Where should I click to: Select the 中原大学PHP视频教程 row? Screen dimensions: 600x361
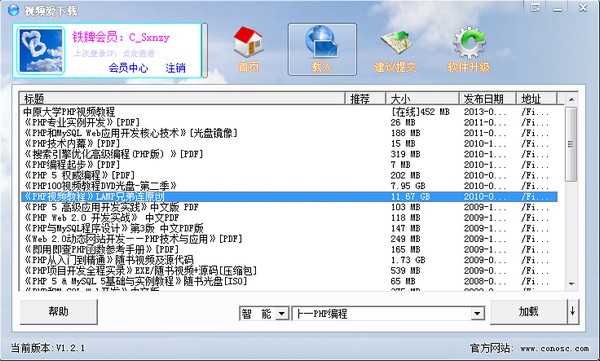(289, 112)
